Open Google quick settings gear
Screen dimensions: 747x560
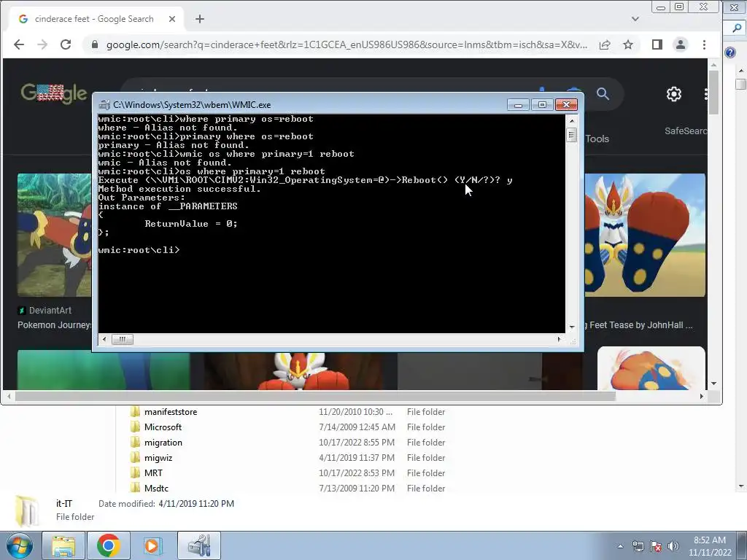673,94
